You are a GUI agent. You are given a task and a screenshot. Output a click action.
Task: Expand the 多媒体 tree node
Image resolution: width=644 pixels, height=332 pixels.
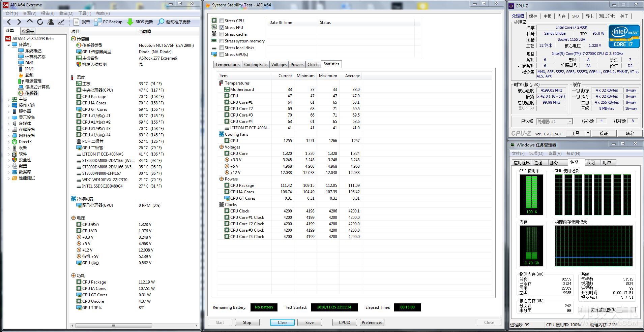click(8, 124)
